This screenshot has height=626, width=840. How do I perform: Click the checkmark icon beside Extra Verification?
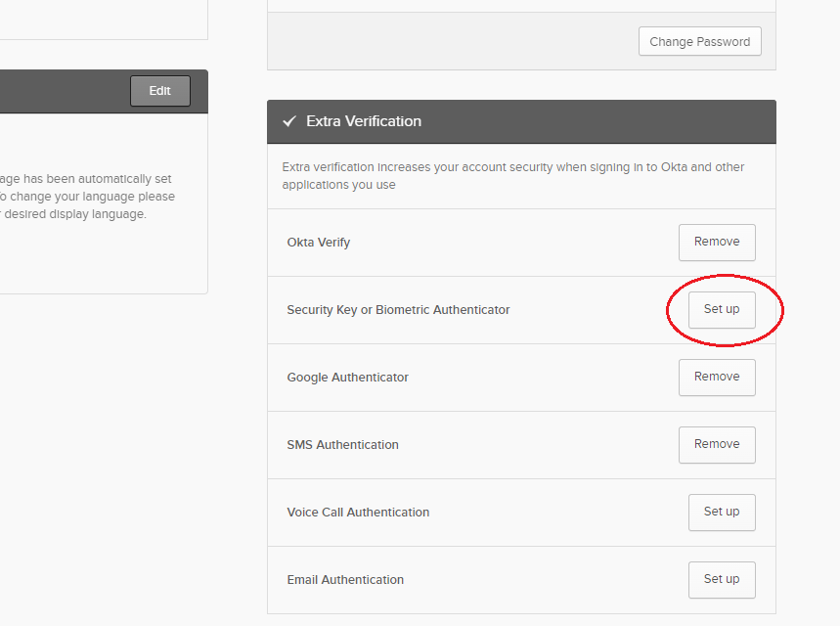[288, 121]
